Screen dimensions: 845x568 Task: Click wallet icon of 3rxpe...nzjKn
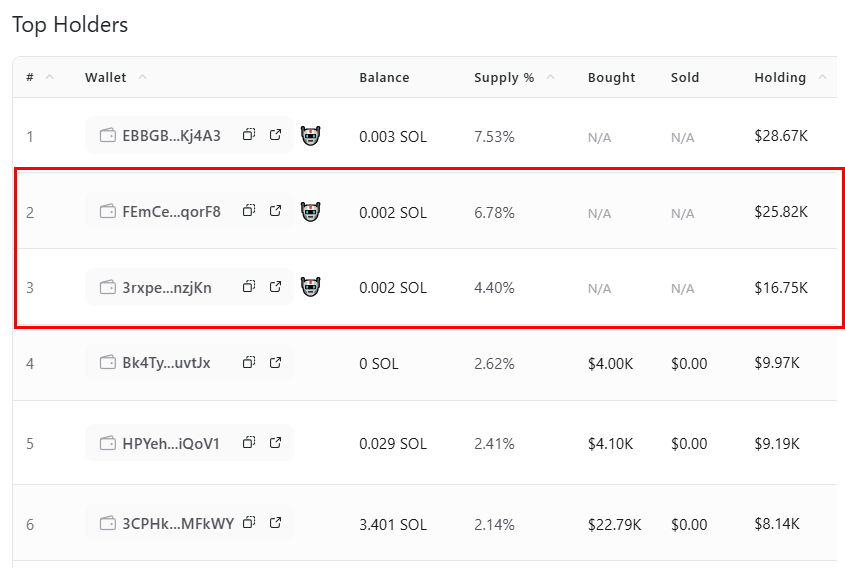point(108,287)
